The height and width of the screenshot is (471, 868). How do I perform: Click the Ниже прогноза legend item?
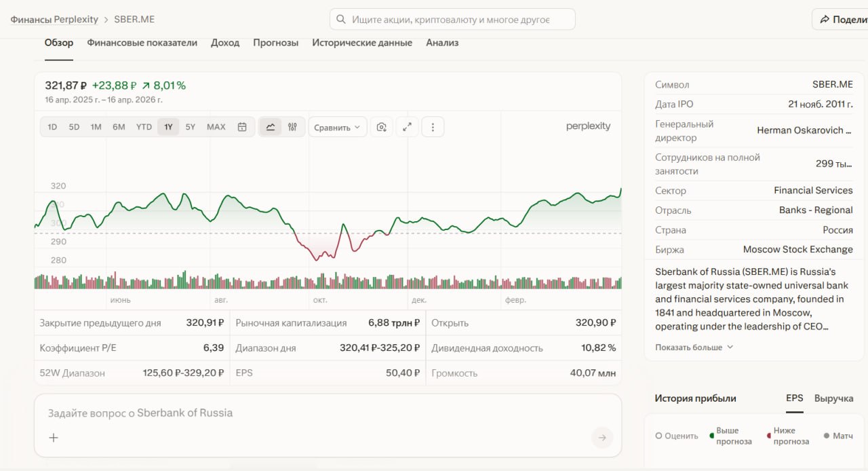click(x=788, y=436)
